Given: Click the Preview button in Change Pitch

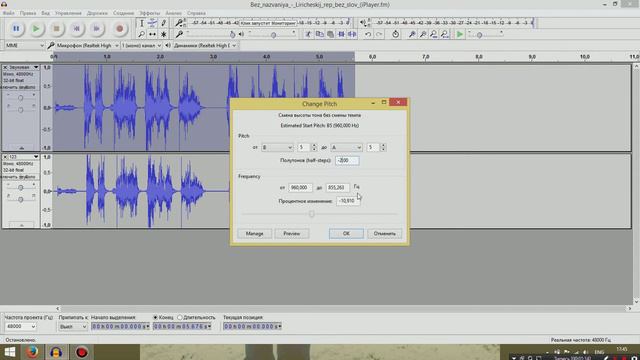Looking at the screenshot, I should pyautogui.click(x=291, y=233).
